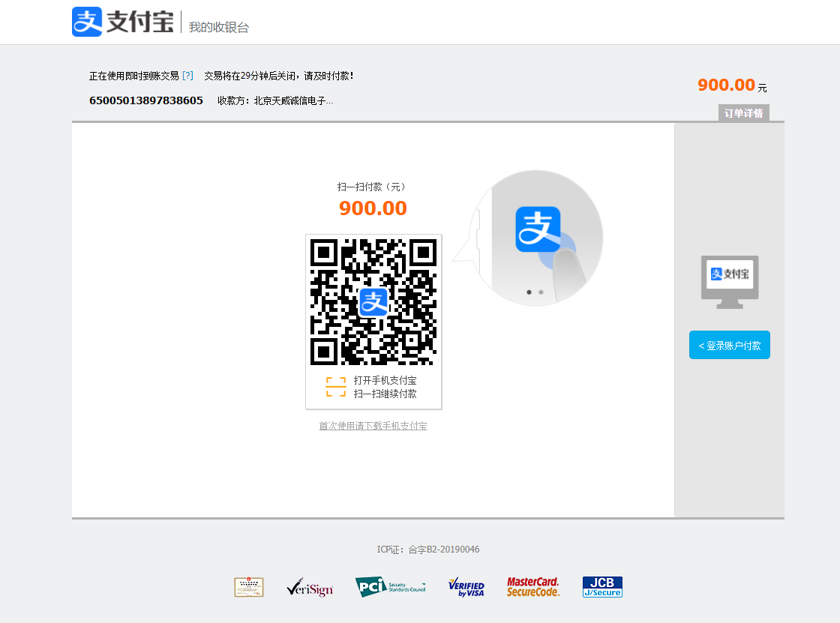The image size is (840, 623).
Task: Select the second carousel dot in the illustration
Action: point(541,292)
